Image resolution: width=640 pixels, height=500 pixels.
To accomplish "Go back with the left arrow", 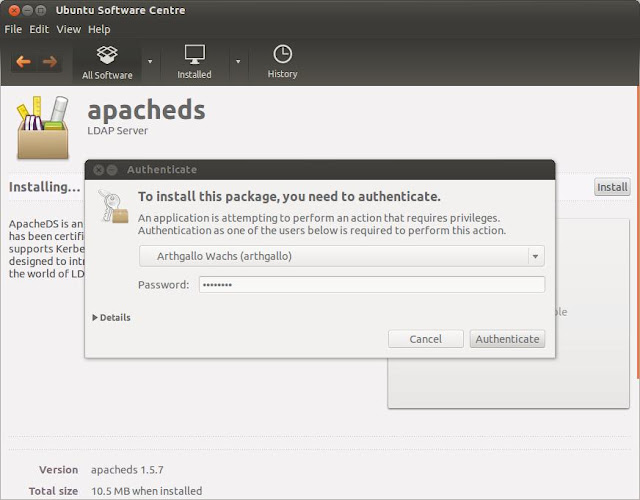I will pos(24,62).
